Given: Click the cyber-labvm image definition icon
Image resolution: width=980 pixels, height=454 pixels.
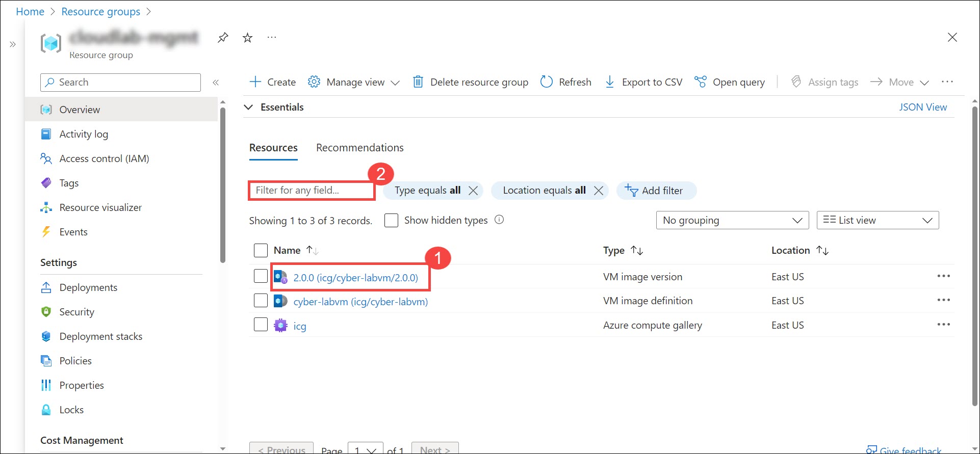Looking at the screenshot, I should point(280,301).
